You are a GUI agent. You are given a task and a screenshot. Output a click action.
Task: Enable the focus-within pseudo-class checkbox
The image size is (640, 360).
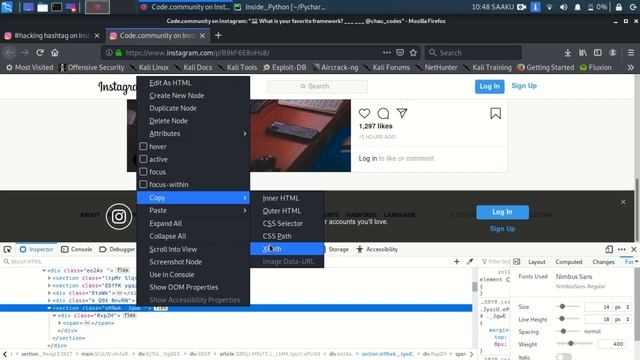click(x=143, y=184)
